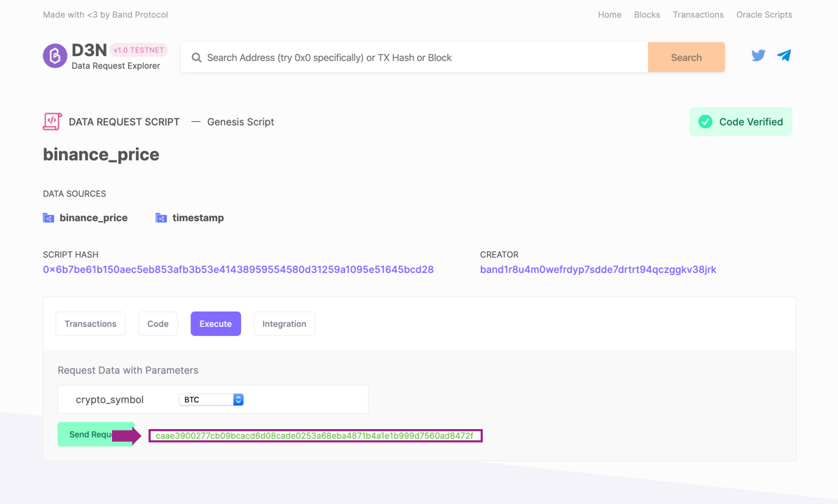Open the Integration tab

tap(284, 324)
